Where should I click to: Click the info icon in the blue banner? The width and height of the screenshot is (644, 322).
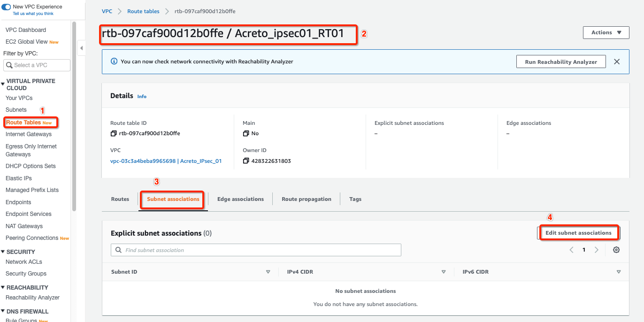(x=114, y=61)
